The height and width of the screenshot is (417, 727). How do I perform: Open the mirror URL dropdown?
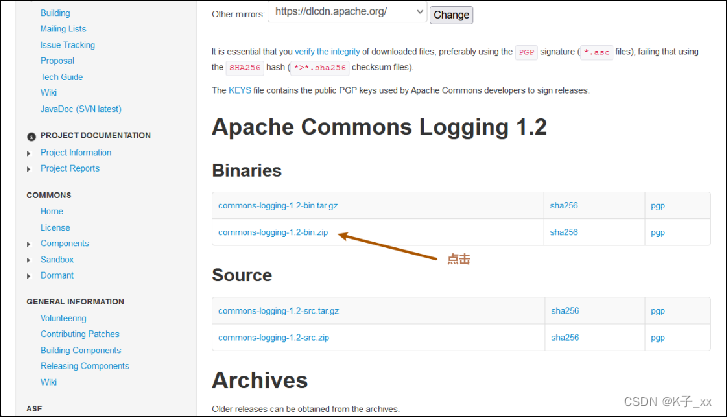[348, 12]
